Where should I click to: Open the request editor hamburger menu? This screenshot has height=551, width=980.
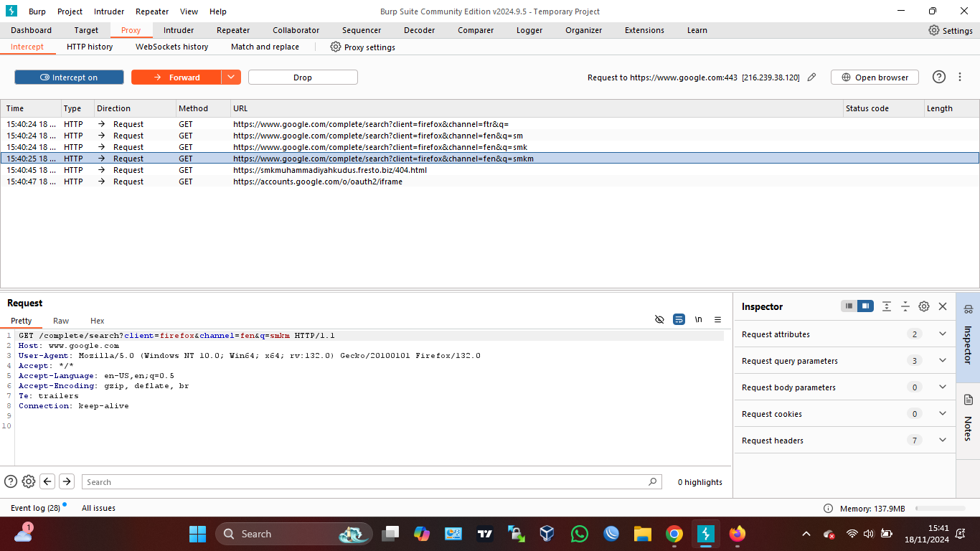tap(717, 319)
